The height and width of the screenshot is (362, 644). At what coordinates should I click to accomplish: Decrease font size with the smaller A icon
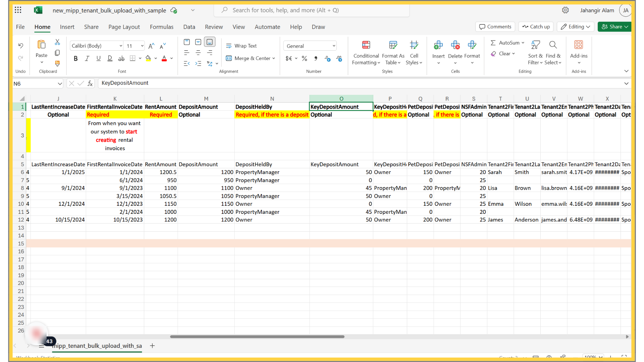tap(163, 46)
